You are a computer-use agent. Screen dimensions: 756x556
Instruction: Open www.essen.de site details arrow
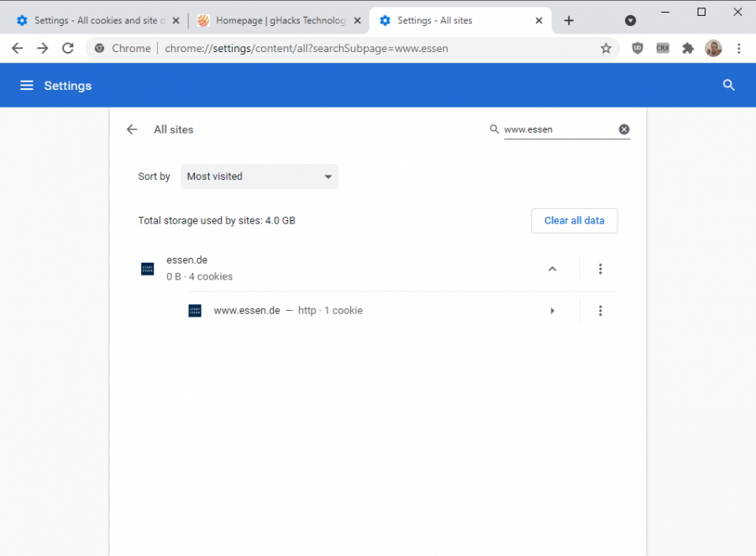pyautogui.click(x=553, y=311)
